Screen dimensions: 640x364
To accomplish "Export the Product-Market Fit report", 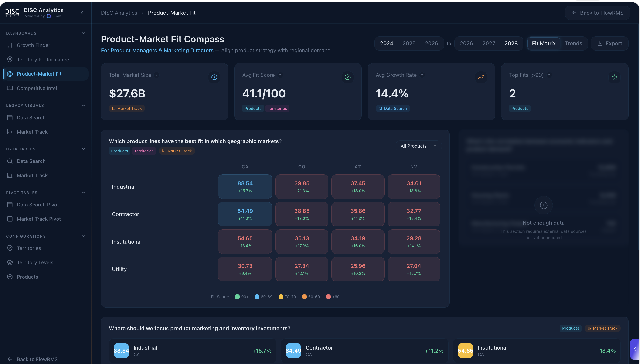I will 609,43.
